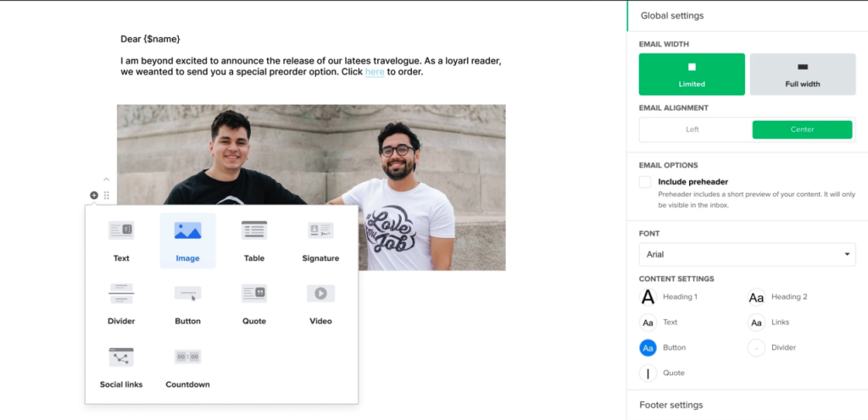Open Text content settings
This screenshot has width=868, height=420.
[658, 322]
